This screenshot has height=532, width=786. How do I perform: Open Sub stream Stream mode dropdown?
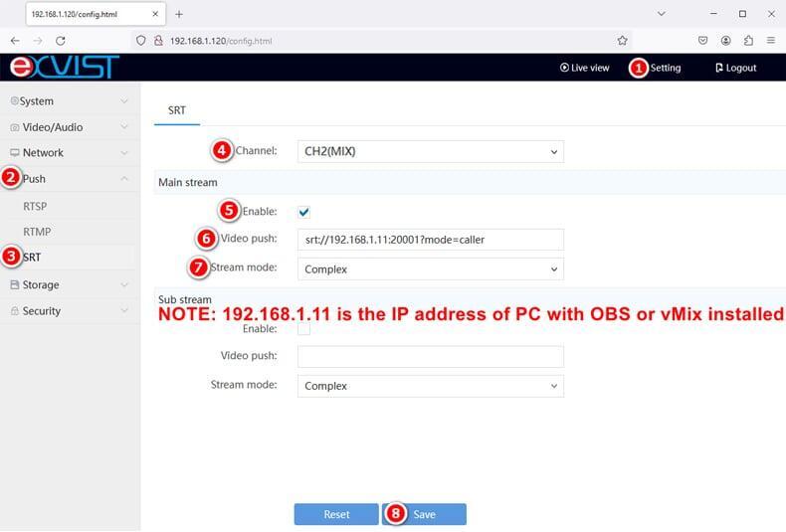point(431,386)
